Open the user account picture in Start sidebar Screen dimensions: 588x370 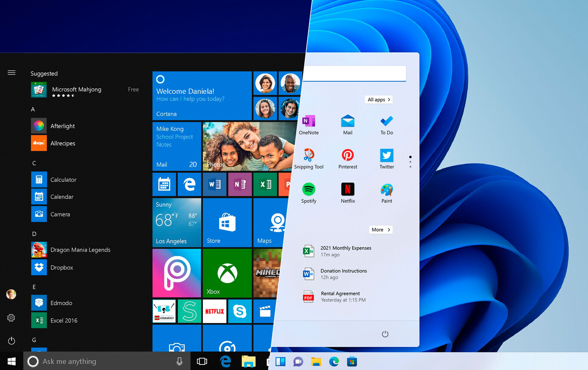(x=11, y=295)
